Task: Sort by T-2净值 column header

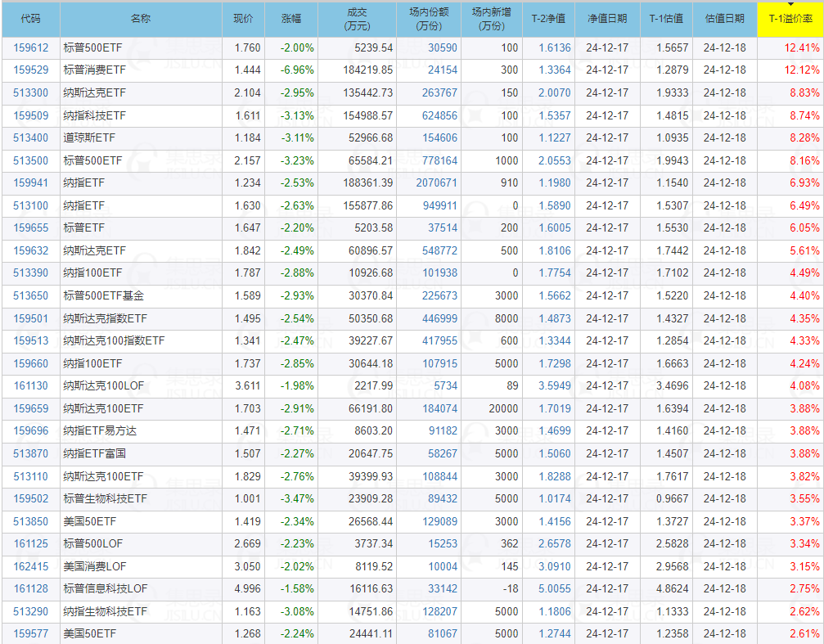Action: (552, 17)
